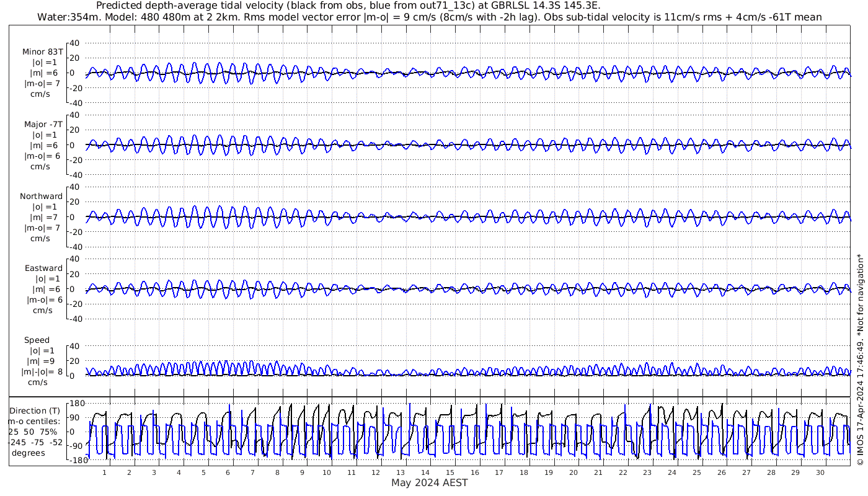Image resolution: width=868 pixels, height=496 pixels.
Task: Click the '-245 -75 -52' centile values
Action: tap(35, 443)
